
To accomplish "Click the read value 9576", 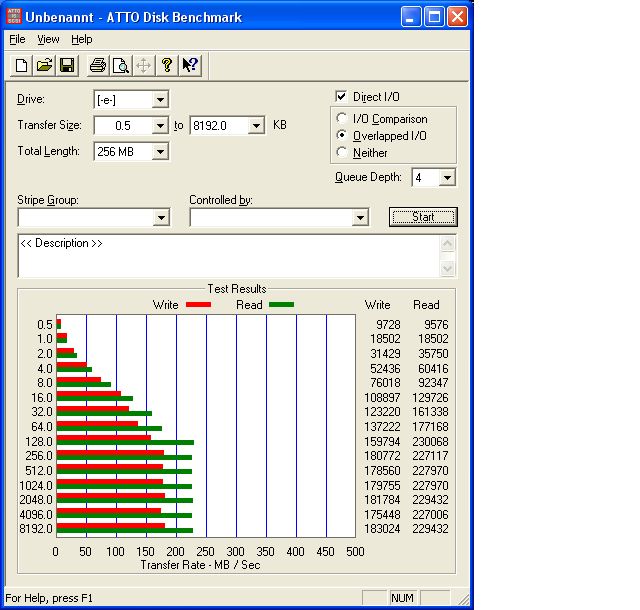I will point(436,325).
